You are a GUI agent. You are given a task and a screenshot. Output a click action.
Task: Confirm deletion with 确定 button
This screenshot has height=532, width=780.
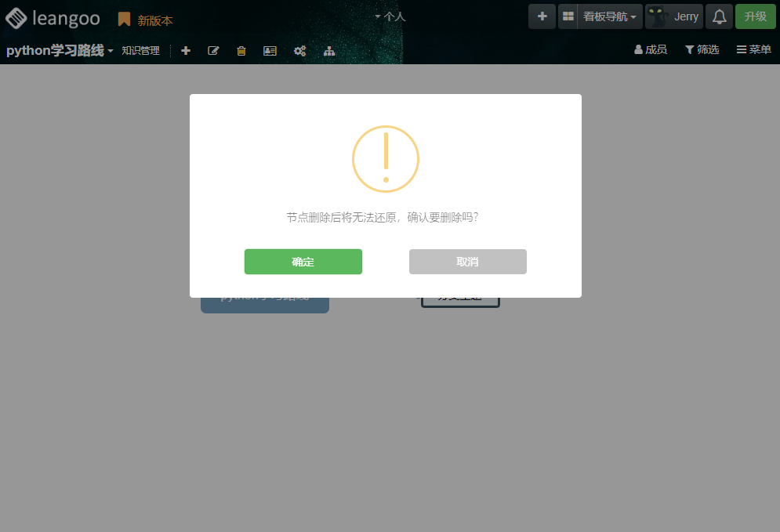click(x=303, y=262)
